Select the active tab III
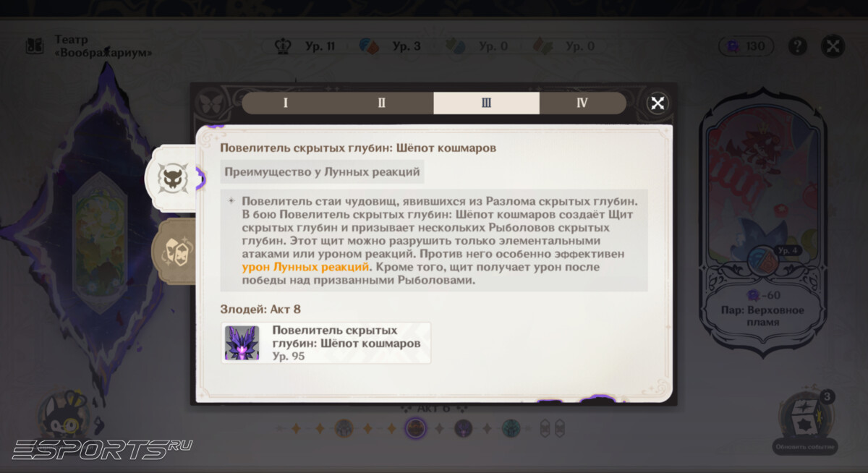This screenshot has height=473, width=868. tap(486, 103)
